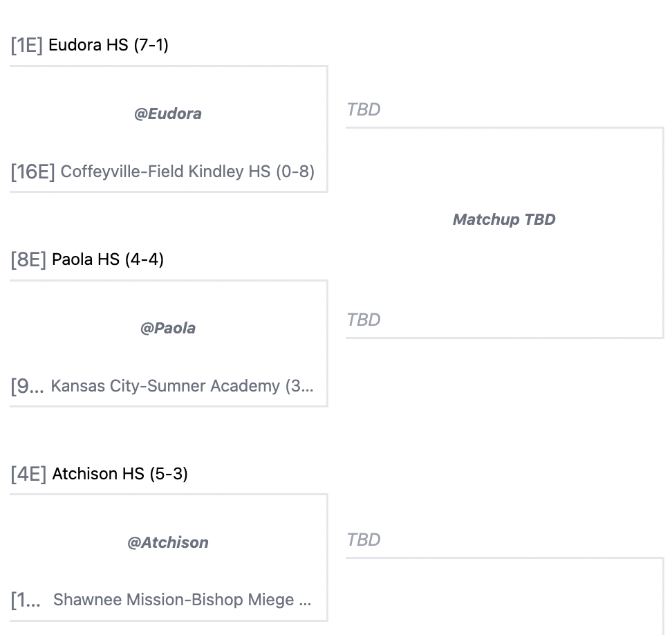This screenshot has width=672, height=635.
Task: Click the TBD slot above Matchup TBD
Action: coord(364,109)
